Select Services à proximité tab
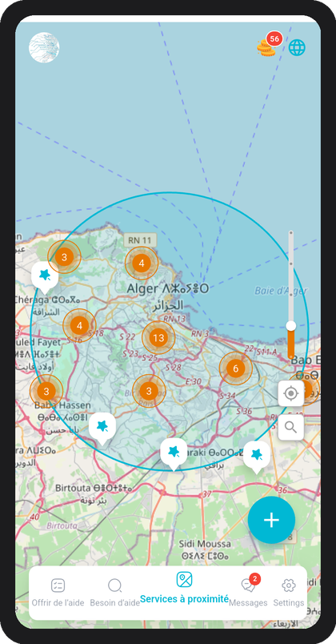This screenshot has height=644, width=336. click(184, 588)
